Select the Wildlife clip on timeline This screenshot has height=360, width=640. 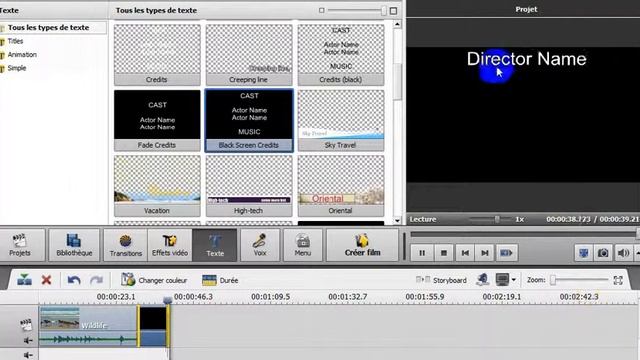[x=88, y=326]
